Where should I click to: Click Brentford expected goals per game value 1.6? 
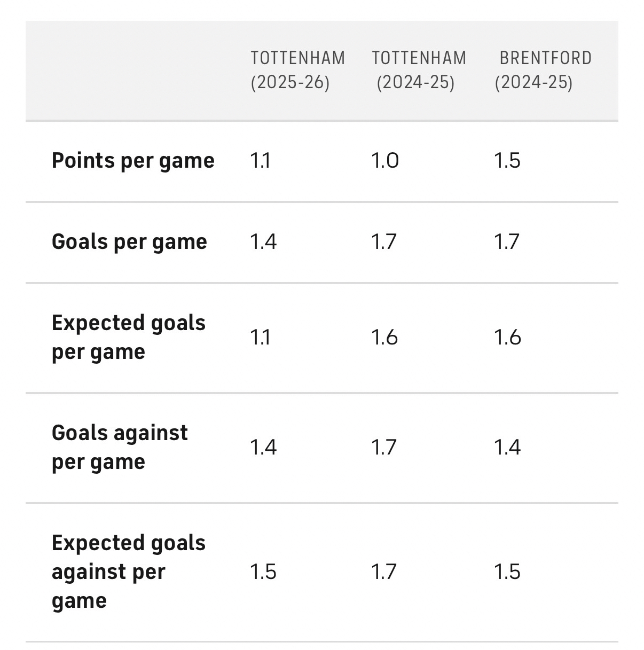(507, 338)
